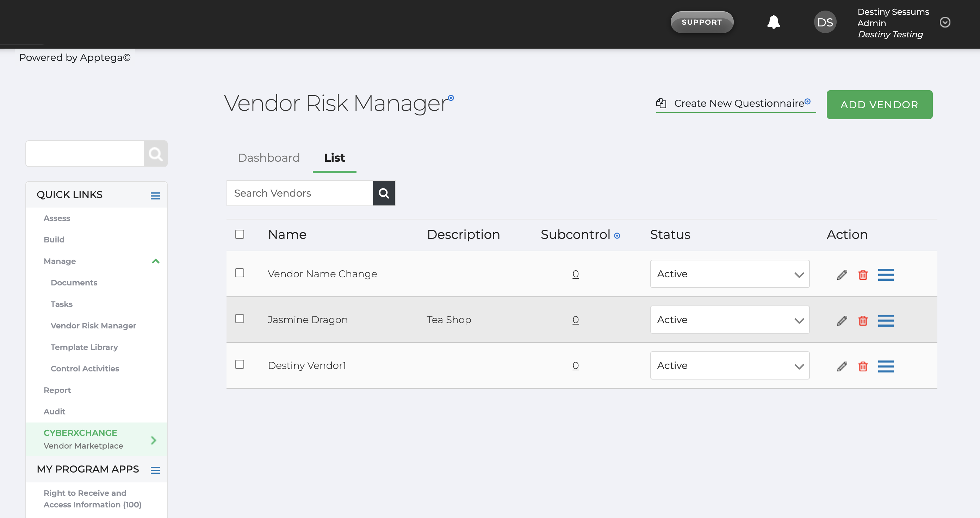This screenshot has width=980, height=518.
Task: Open Status dropdown for Vendor Name Change
Action: [x=729, y=274]
